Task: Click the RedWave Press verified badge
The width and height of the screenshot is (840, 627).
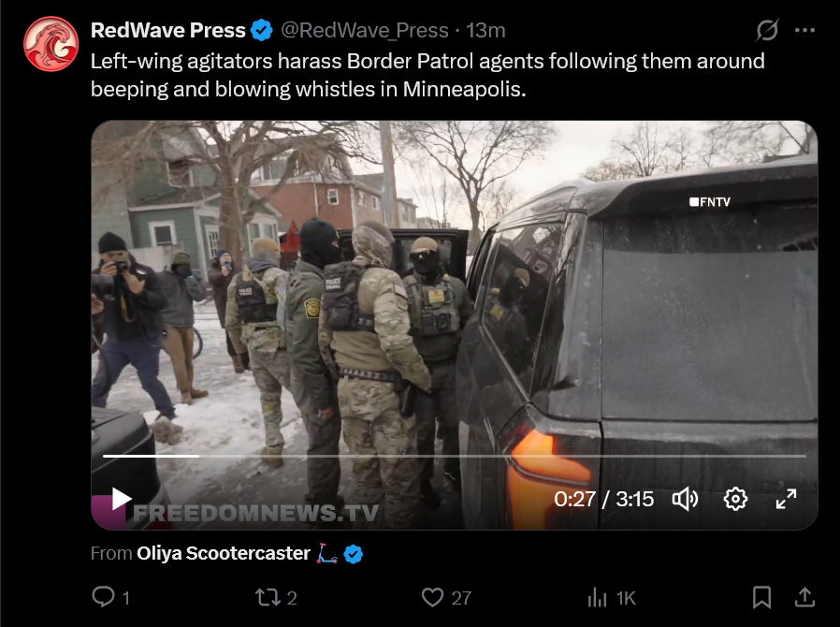Action: pos(262,31)
